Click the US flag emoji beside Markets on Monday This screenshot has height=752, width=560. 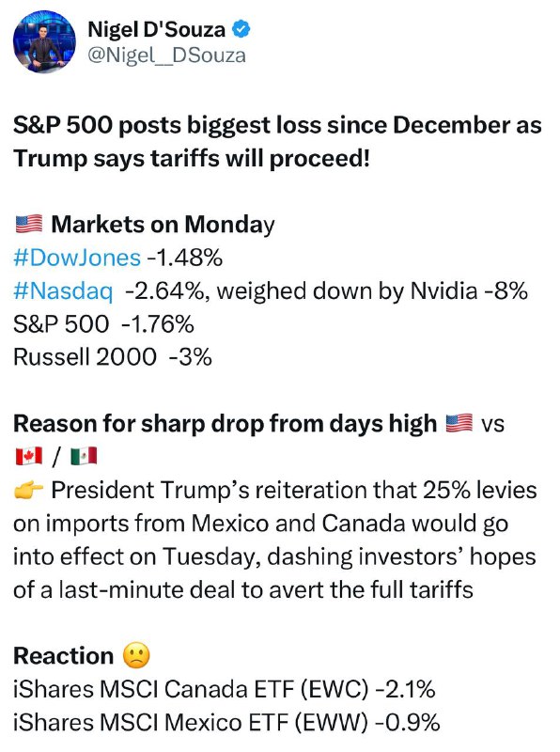(29, 224)
